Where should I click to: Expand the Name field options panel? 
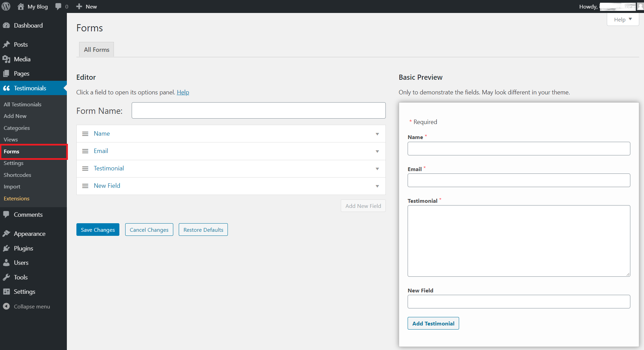[377, 134]
